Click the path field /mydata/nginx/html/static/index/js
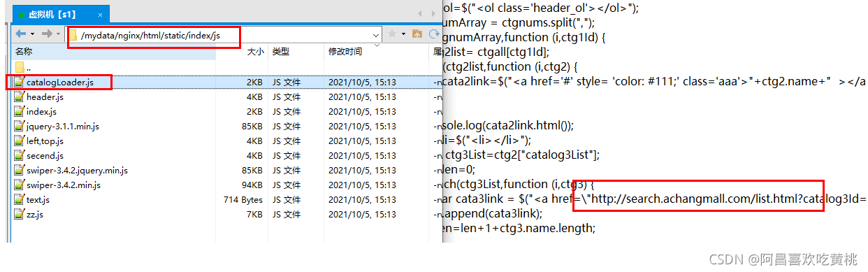 click(224, 34)
